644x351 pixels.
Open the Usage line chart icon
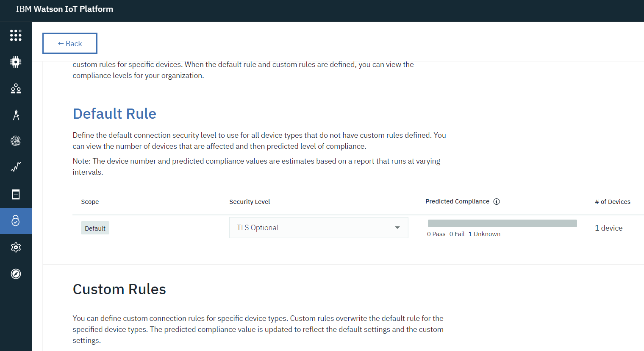pos(16,167)
